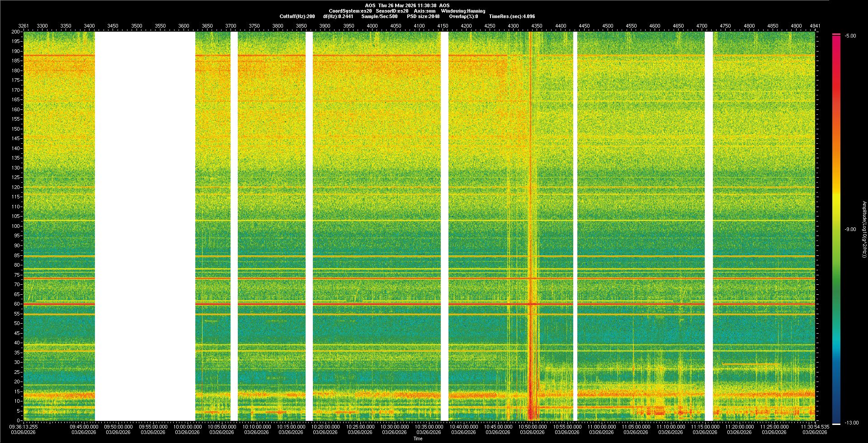Click the Cutoff(Hz):200 parameter text

[297, 16]
